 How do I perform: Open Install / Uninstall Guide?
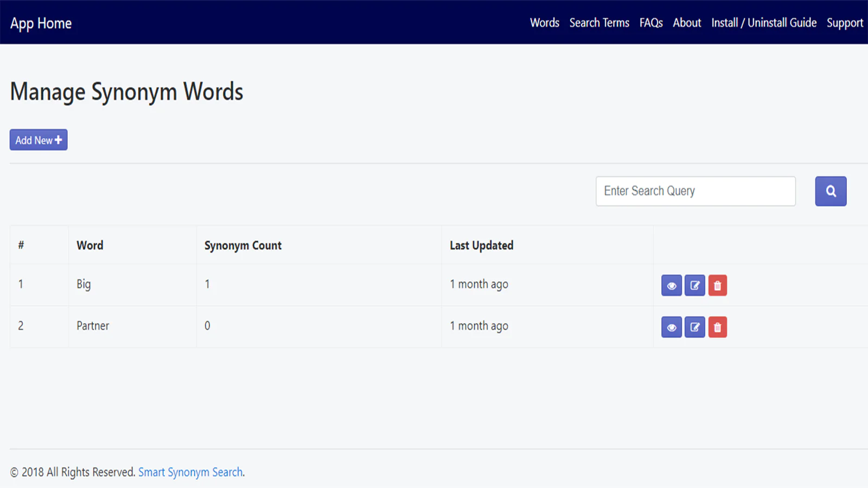763,23
